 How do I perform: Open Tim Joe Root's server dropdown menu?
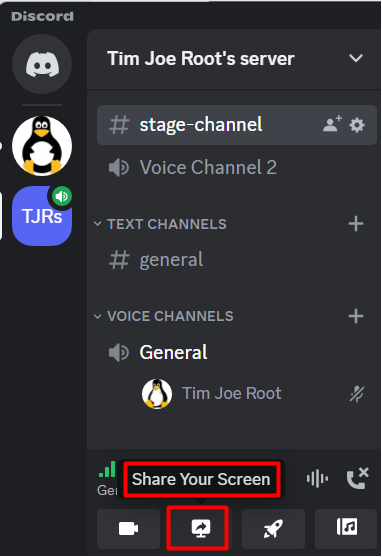[356, 58]
